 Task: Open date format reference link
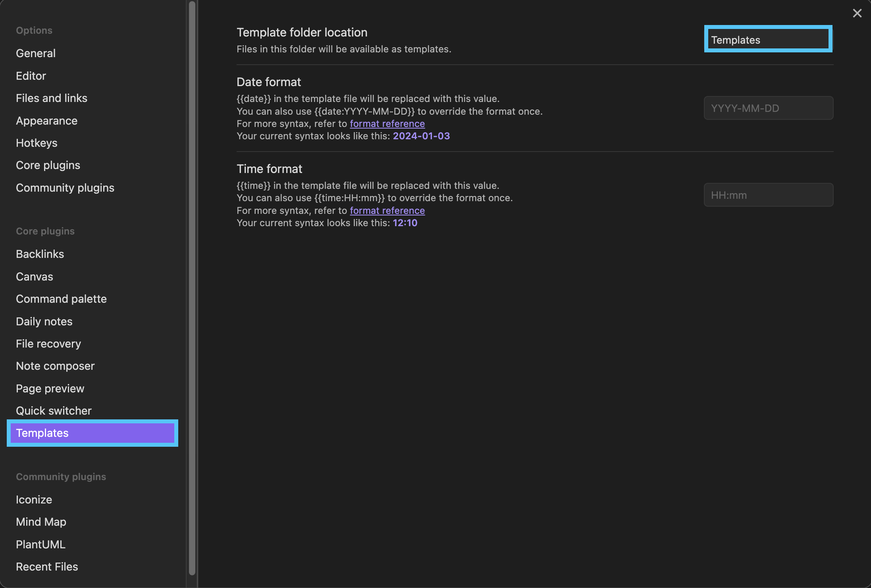point(387,124)
